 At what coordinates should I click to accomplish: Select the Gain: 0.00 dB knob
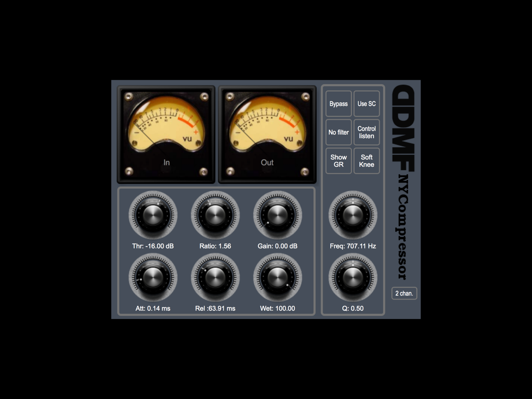(x=277, y=215)
